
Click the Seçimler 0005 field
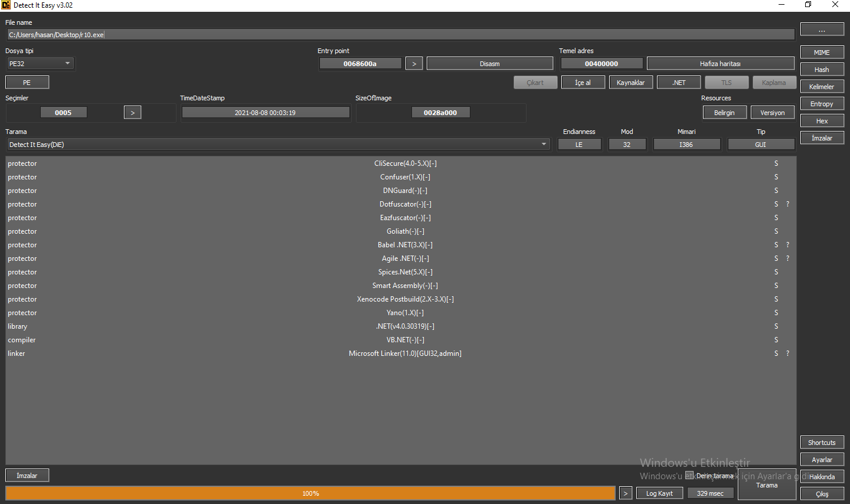[64, 113]
